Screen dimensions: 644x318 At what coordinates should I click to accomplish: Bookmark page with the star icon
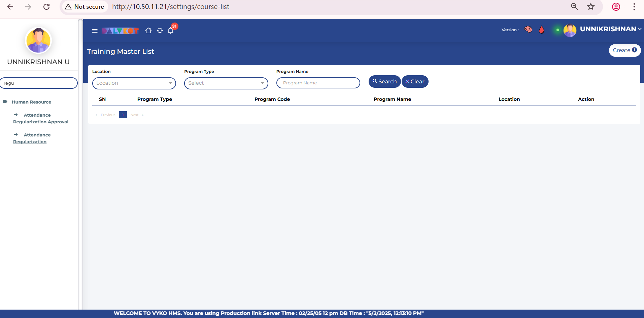click(591, 7)
